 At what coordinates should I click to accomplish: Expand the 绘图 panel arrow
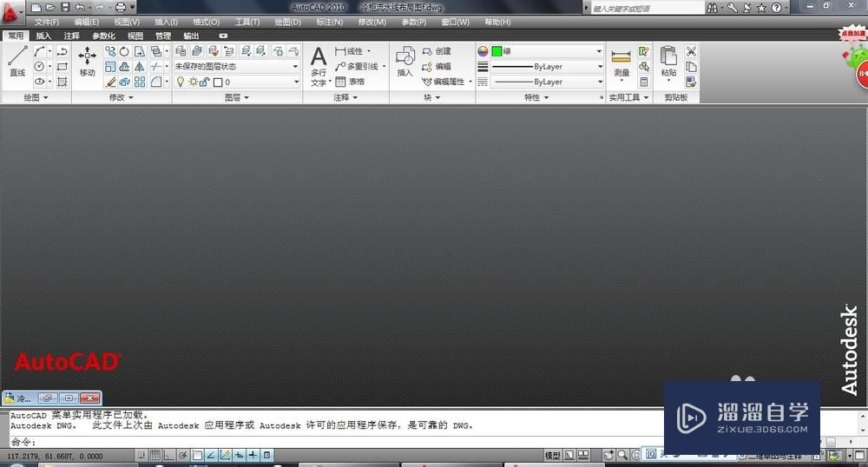tap(45, 97)
